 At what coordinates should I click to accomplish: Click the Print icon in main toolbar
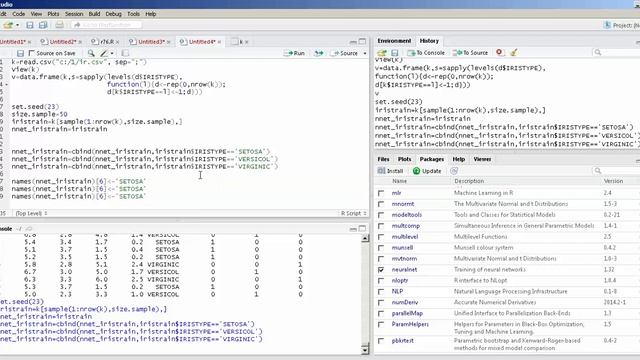pyautogui.click(x=60, y=25)
